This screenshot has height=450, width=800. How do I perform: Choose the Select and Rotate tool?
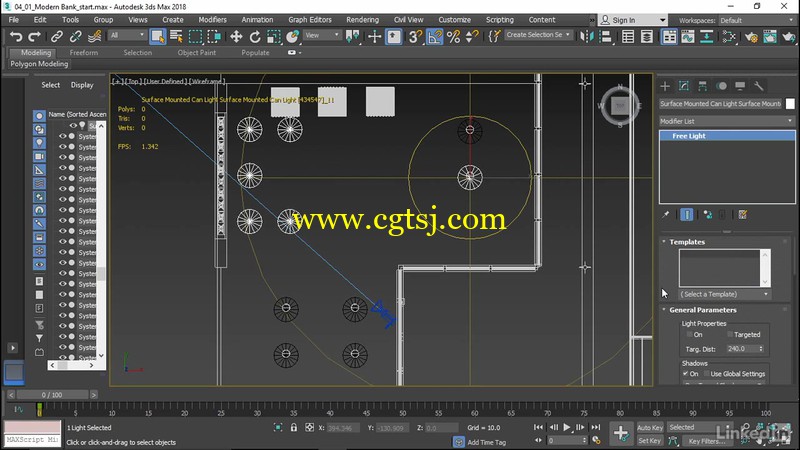(255, 37)
